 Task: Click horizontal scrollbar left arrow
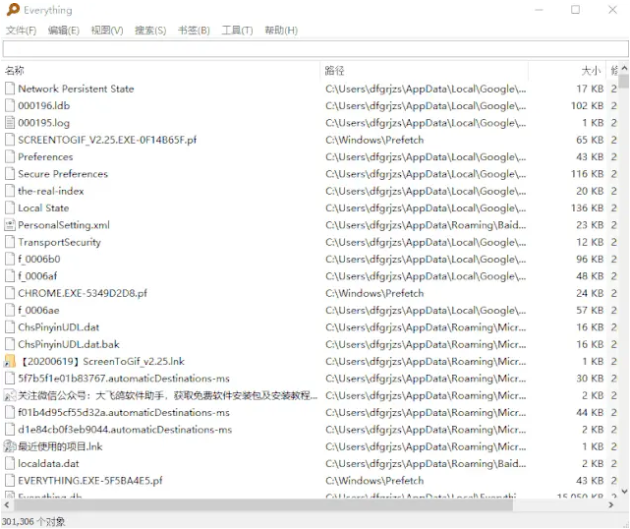pyautogui.click(x=6, y=505)
